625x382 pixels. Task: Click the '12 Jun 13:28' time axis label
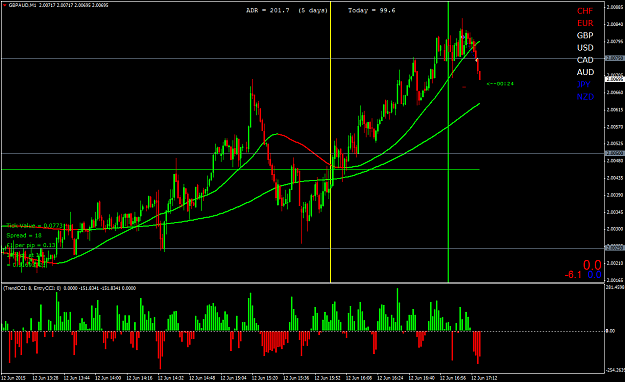click(x=45, y=377)
